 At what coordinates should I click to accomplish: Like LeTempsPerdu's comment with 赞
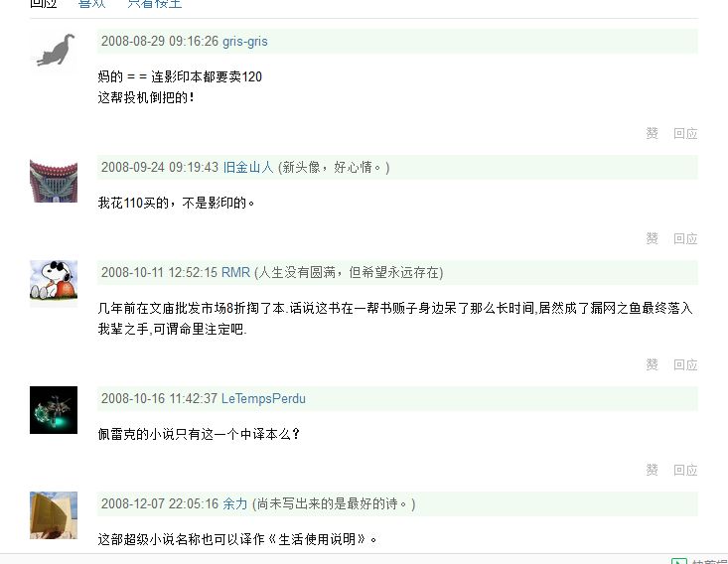pyautogui.click(x=652, y=470)
